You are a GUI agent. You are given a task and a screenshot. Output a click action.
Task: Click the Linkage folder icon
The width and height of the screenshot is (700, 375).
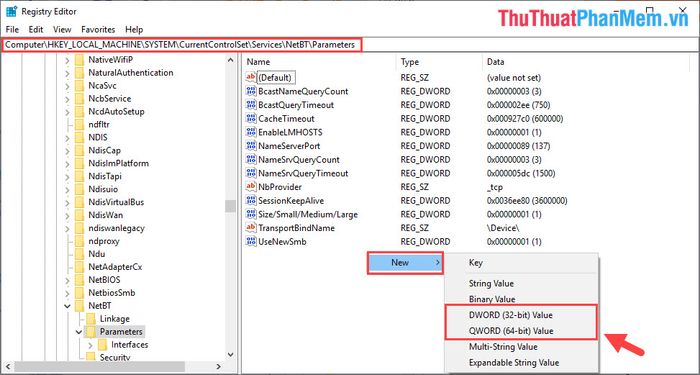click(91, 319)
